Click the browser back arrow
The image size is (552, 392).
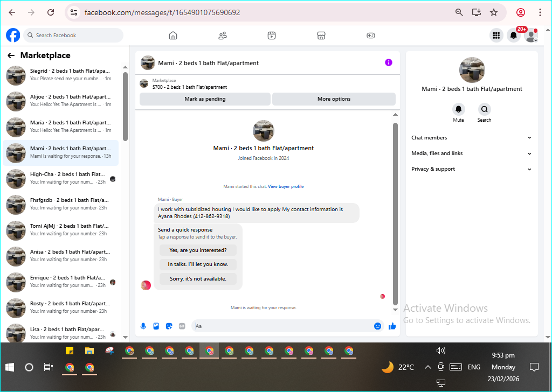click(x=12, y=13)
